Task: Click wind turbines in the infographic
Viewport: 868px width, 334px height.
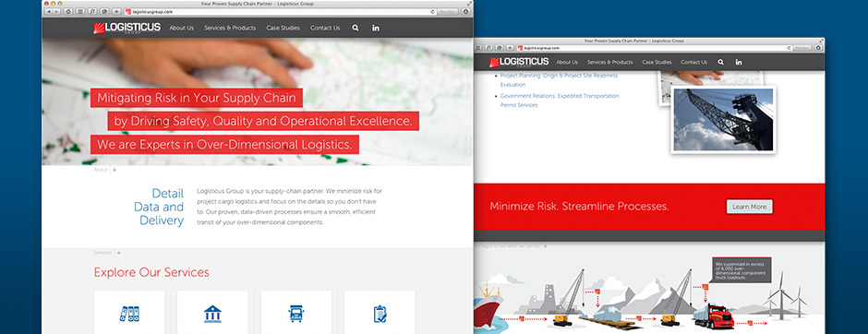Action: pos(785,294)
